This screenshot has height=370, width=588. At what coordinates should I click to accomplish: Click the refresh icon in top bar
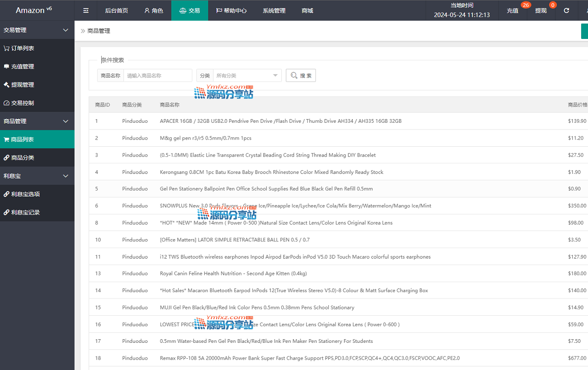[x=566, y=10]
